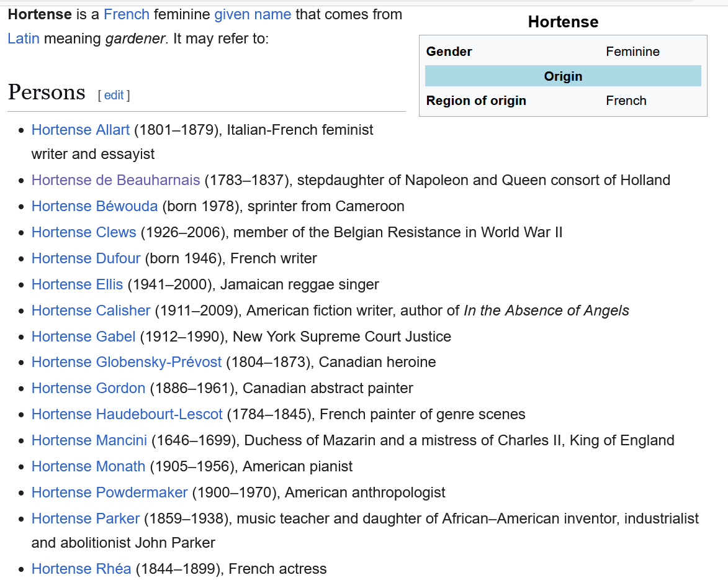The image size is (728, 580).
Task: Click text 'French painter of genre scenes'
Action: pyautogui.click(x=423, y=414)
